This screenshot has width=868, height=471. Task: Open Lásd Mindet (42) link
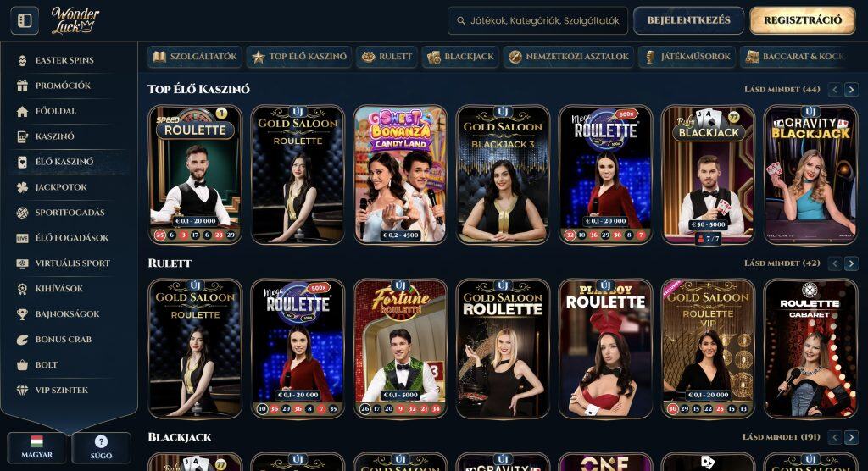[x=782, y=263]
